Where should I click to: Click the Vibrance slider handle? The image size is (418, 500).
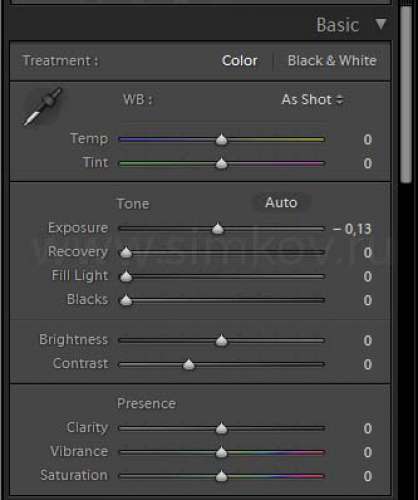(x=221, y=452)
